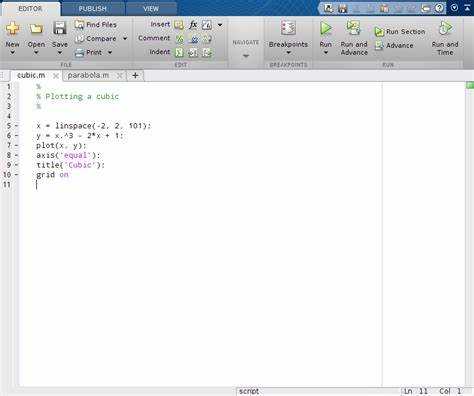This screenshot has height=396, width=474.
Task: Click the Advance button
Action: click(394, 45)
